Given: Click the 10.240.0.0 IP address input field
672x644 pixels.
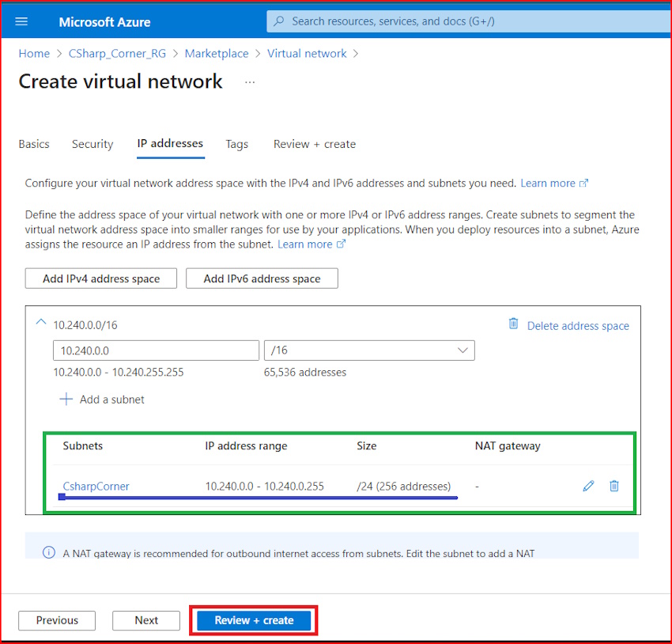Looking at the screenshot, I should [156, 350].
